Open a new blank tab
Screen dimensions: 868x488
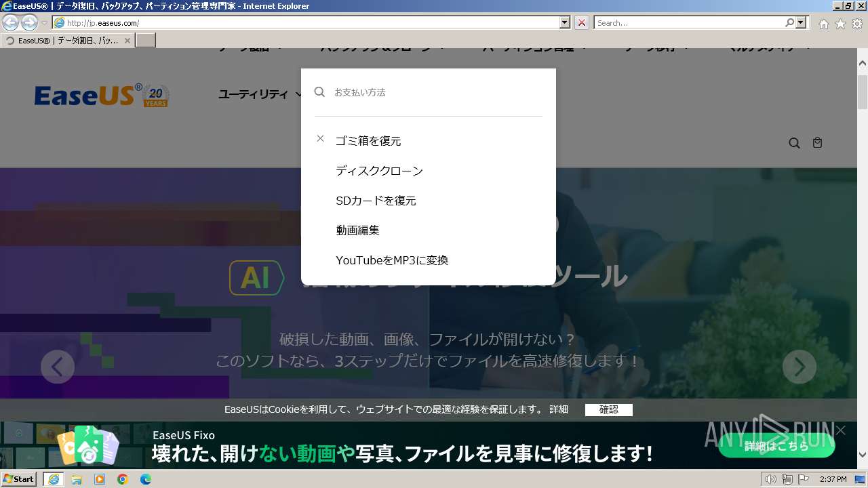click(146, 41)
